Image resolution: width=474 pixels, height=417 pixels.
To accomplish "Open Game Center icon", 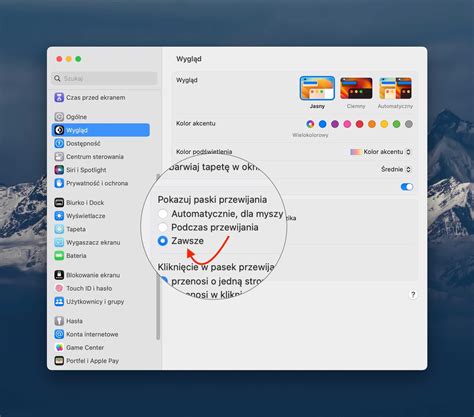I will 59,347.
